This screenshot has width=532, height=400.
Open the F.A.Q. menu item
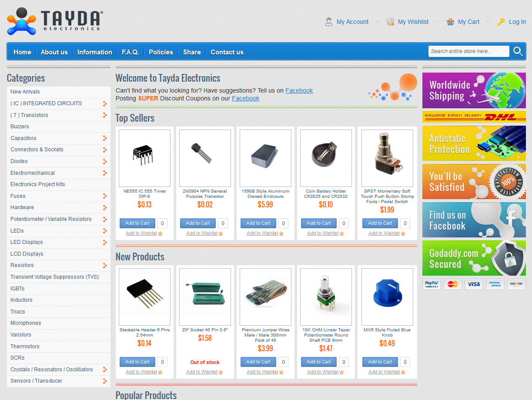[x=130, y=52]
